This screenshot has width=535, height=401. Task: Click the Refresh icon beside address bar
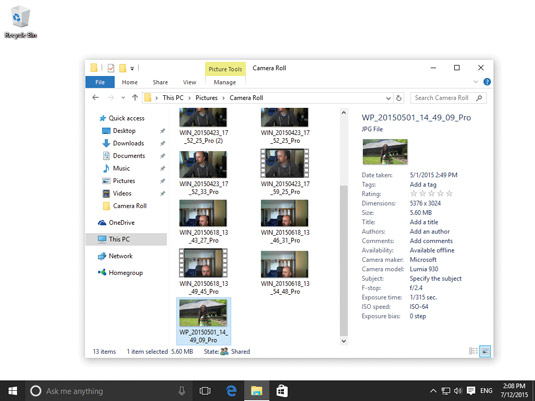point(399,98)
